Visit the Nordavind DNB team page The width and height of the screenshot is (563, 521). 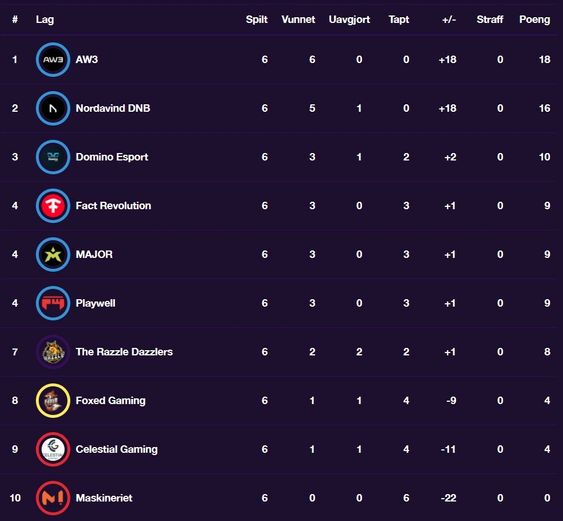coord(113,108)
